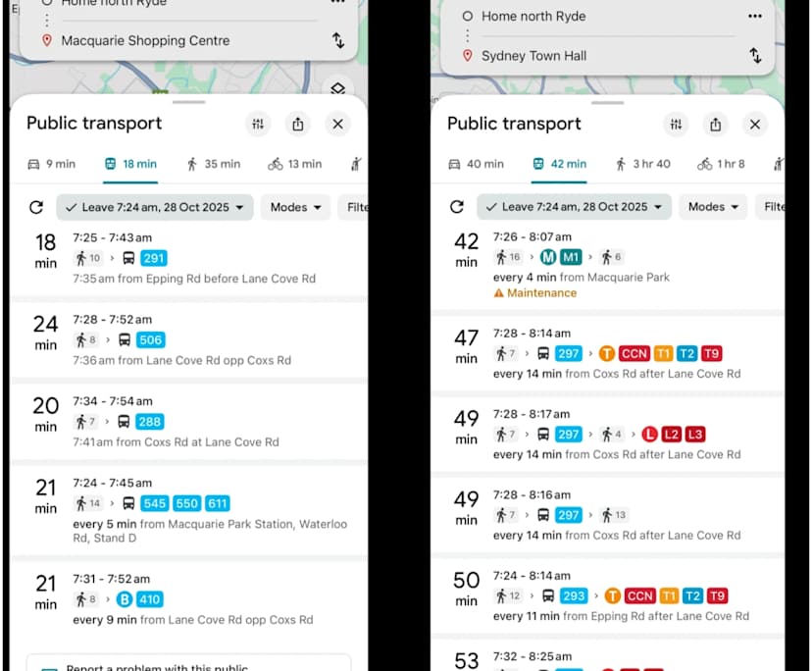Swap start and destination in Town Hall route

755,56
